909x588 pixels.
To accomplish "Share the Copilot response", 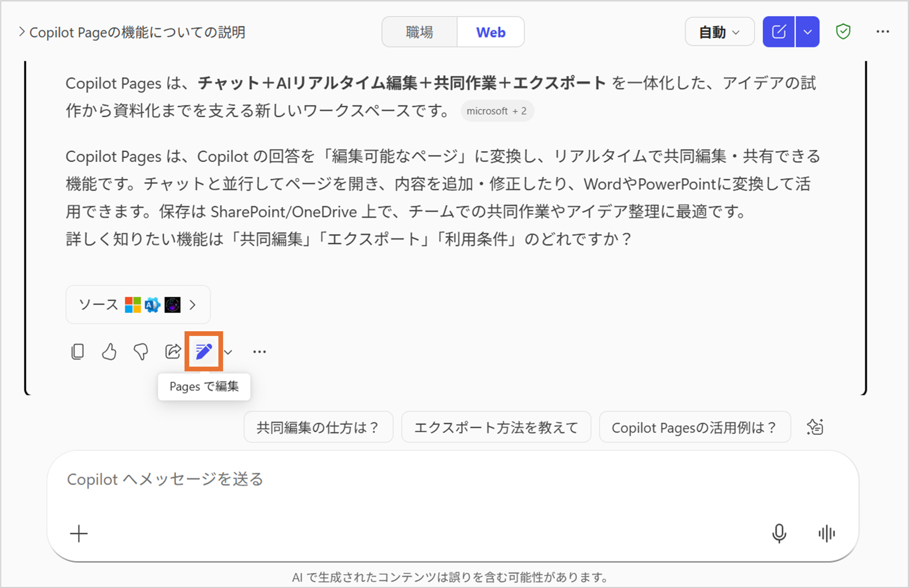I will (x=173, y=352).
